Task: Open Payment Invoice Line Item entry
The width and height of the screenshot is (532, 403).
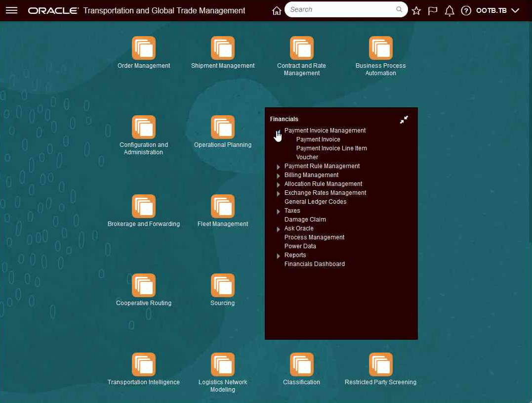Action: coord(331,148)
